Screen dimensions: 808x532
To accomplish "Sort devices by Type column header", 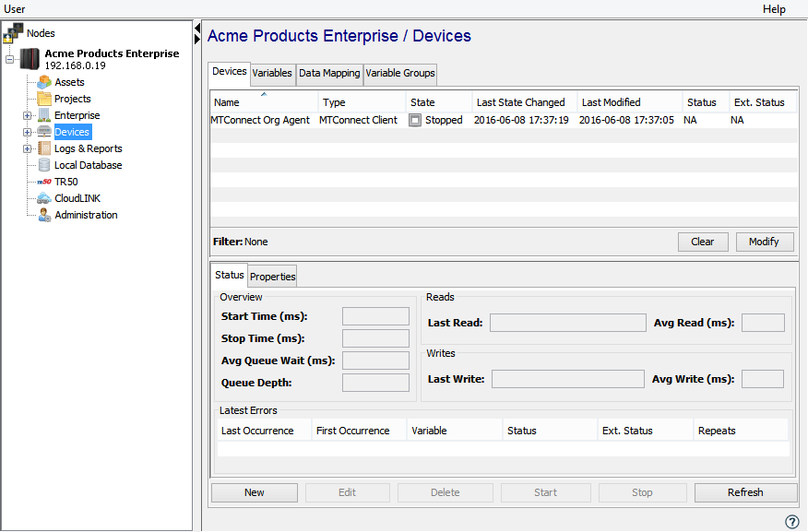I will coord(362,102).
